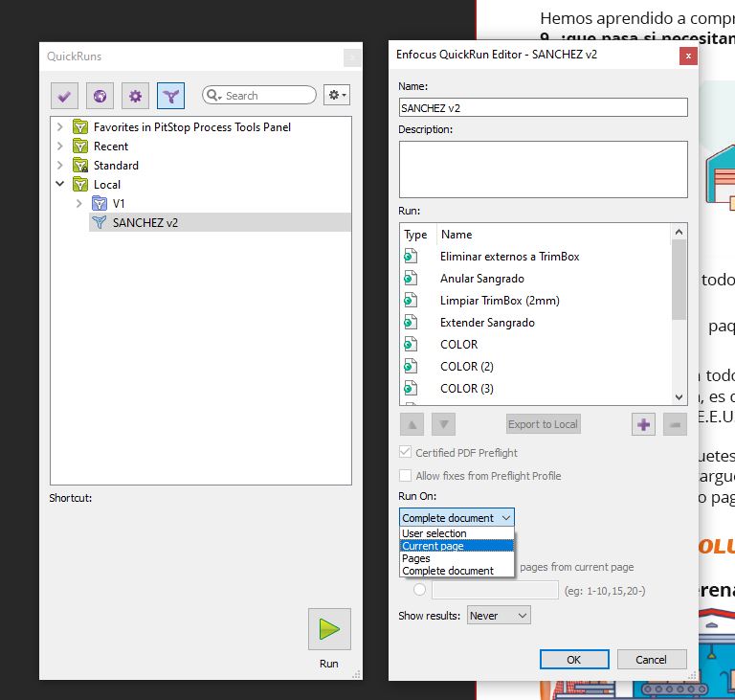Select the COLOR (2) row

536,367
